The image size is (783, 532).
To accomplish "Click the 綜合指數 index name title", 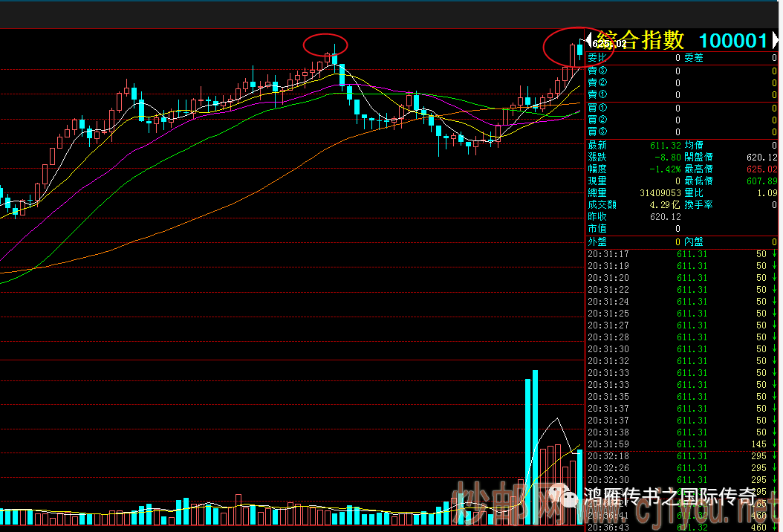I will click(641, 41).
